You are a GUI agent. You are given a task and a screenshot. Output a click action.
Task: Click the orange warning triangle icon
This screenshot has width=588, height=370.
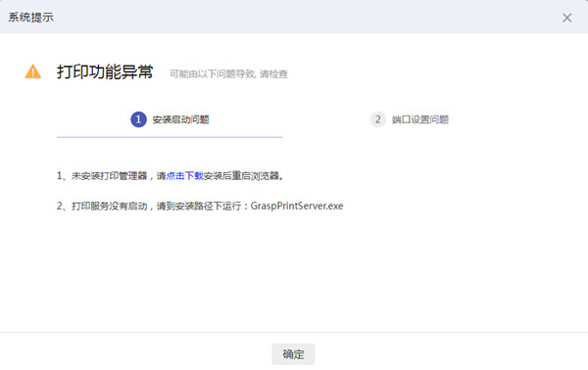tap(33, 71)
